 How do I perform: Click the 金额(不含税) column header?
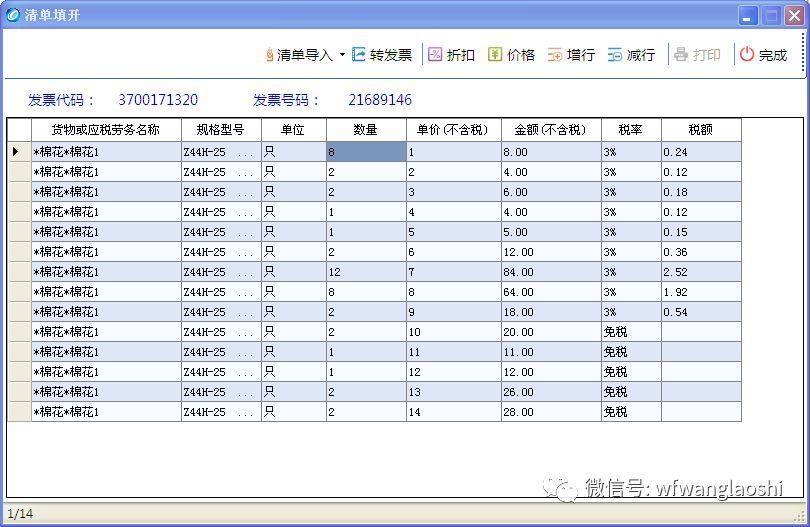pyautogui.click(x=551, y=130)
